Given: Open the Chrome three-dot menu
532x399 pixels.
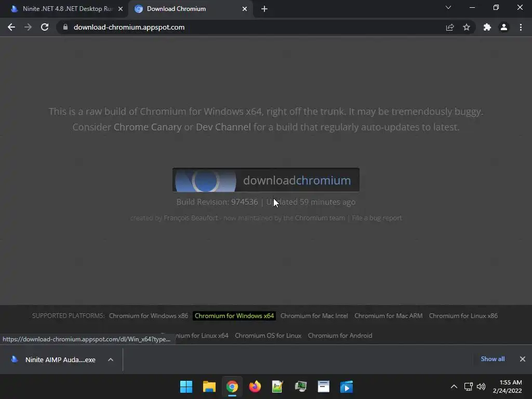Looking at the screenshot, I should point(521,27).
